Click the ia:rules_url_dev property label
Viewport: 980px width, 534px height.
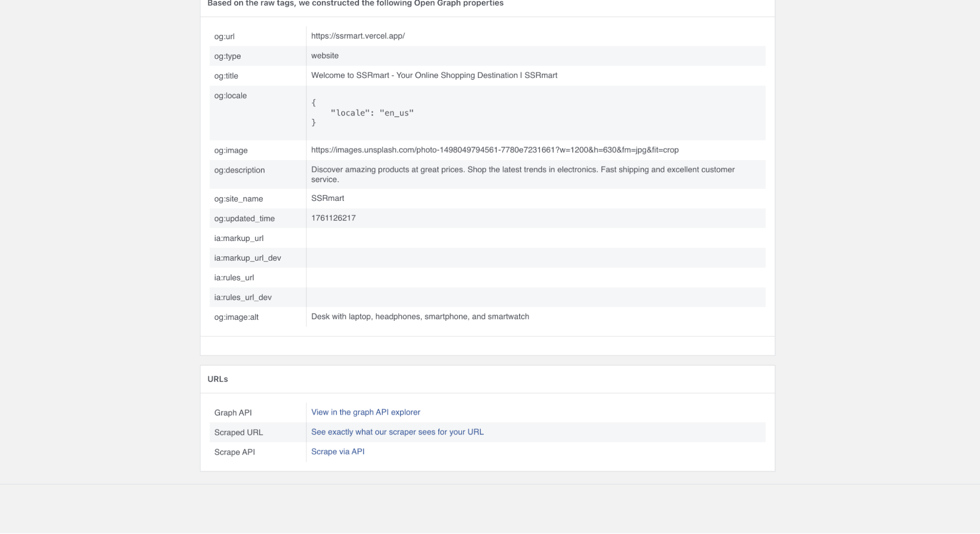(x=243, y=297)
